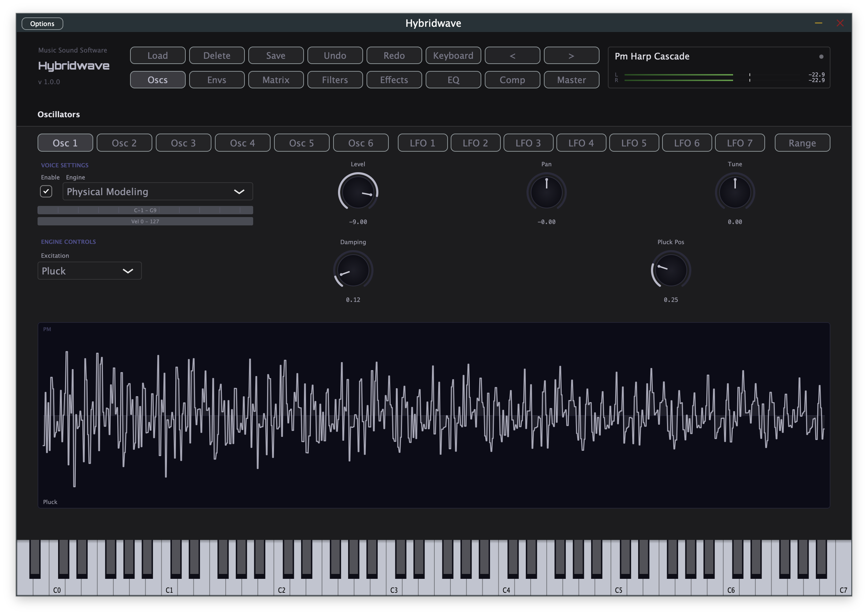
Task: Select the LFO 6 tab
Action: [686, 143]
